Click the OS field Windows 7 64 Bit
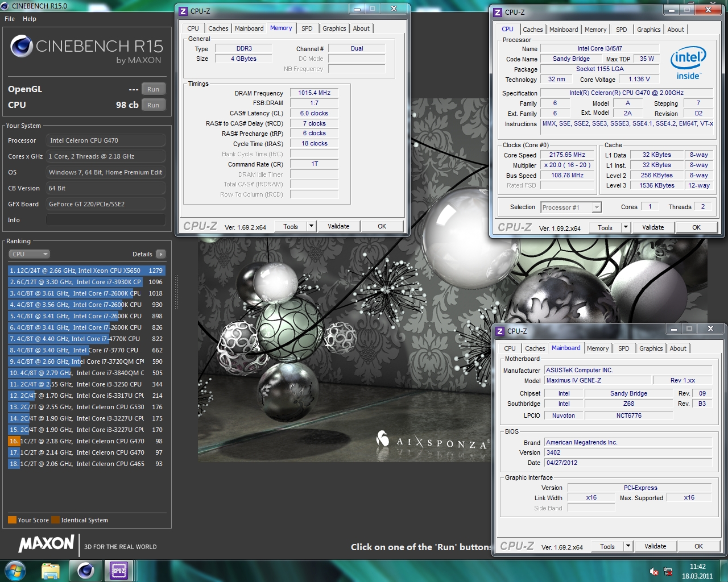Screen dimensions: 728x582 (x=106, y=172)
